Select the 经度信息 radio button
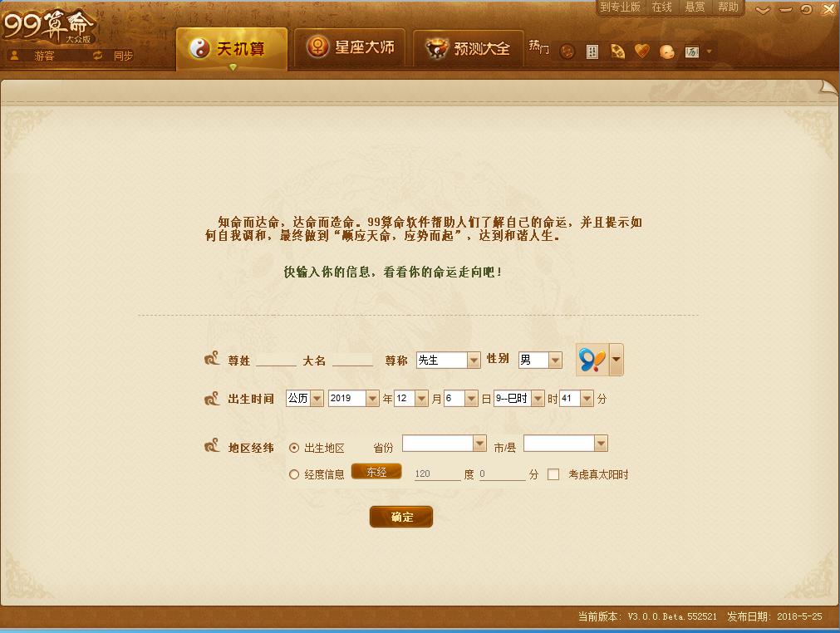The height and width of the screenshot is (633, 840). pos(293,474)
